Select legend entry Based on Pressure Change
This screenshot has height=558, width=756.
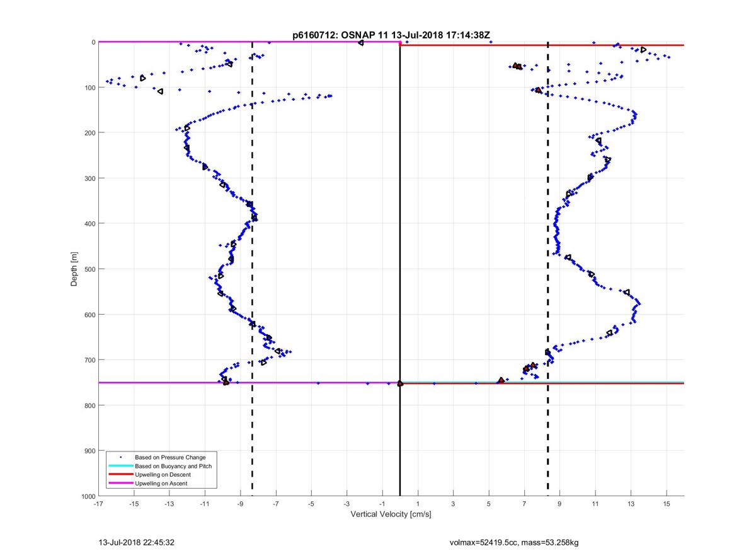click(x=170, y=457)
